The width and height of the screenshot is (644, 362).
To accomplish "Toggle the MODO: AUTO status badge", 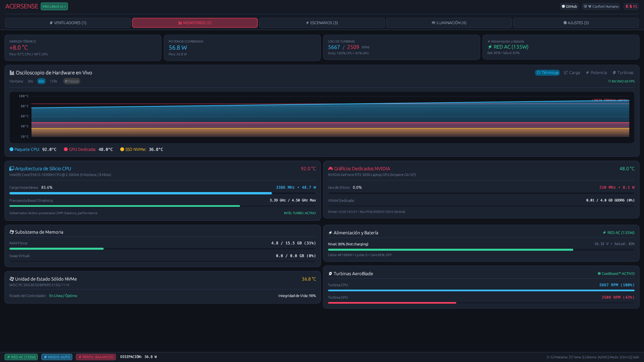I will [57, 357].
